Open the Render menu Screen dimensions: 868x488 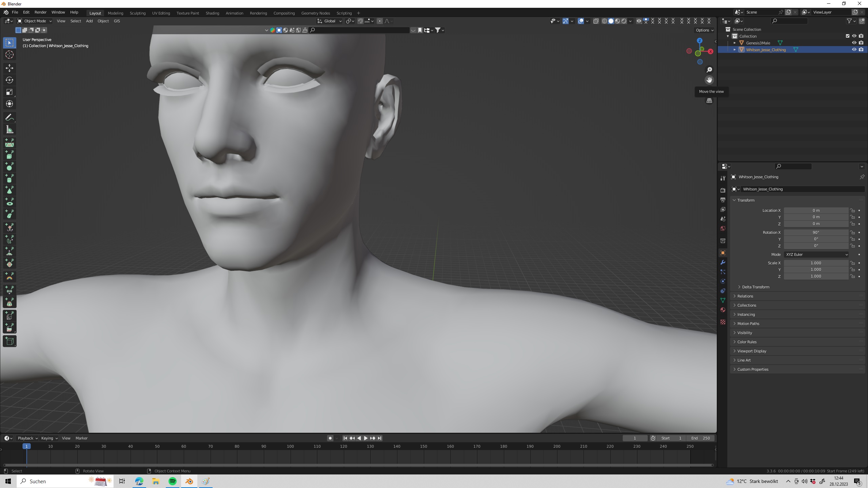pos(40,12)
